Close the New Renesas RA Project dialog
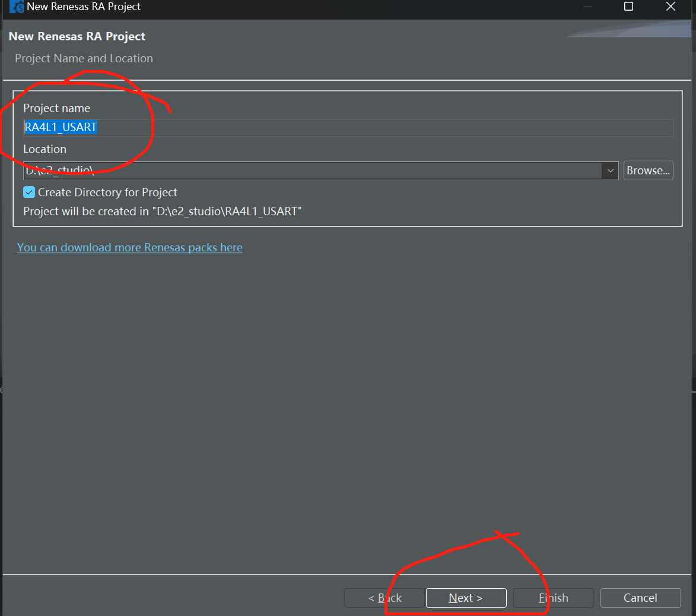 point(670,6)
